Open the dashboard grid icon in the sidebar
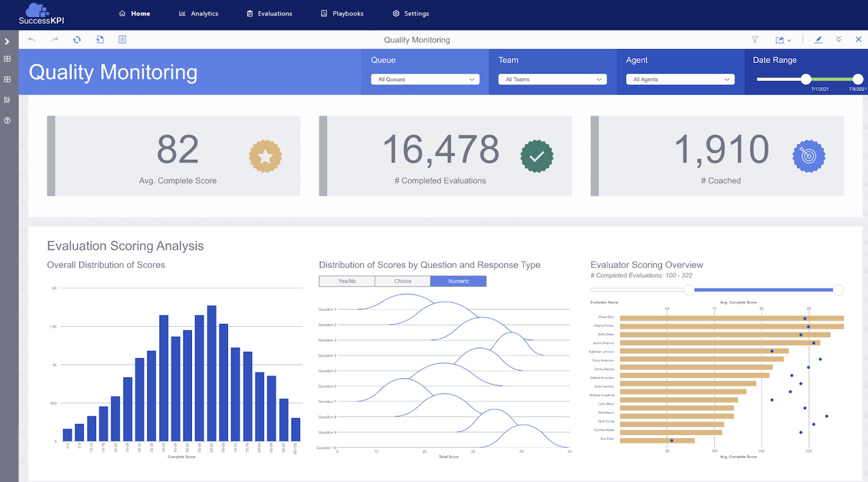Image resolution: width=868 pixels, height=482 pixels. (x=6, y=59)
